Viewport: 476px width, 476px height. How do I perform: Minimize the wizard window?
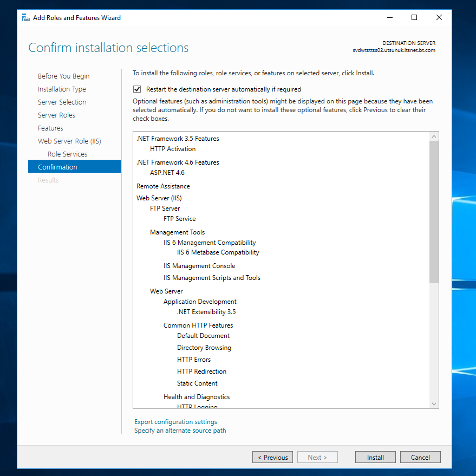(390, 17)
